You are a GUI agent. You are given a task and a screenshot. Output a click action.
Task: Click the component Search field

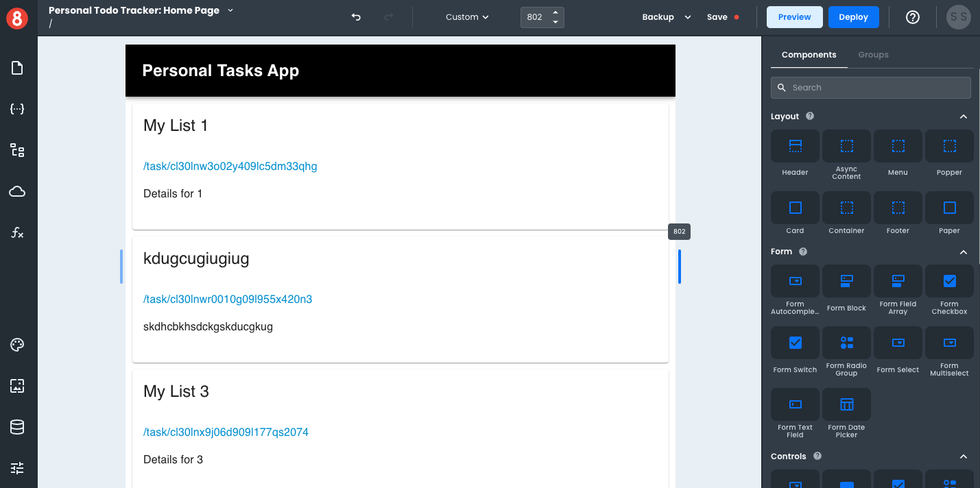871,88
